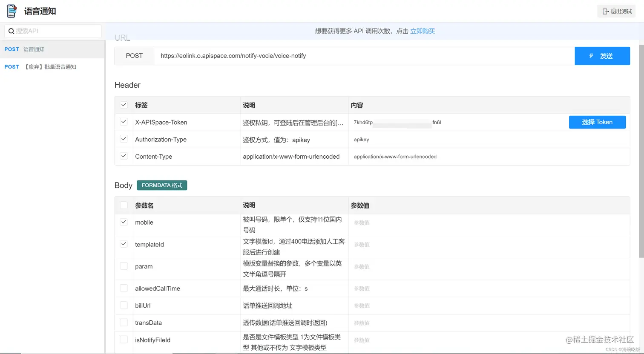
Task: Toggle the Header select-all checkbox
Action: [124, 105]
